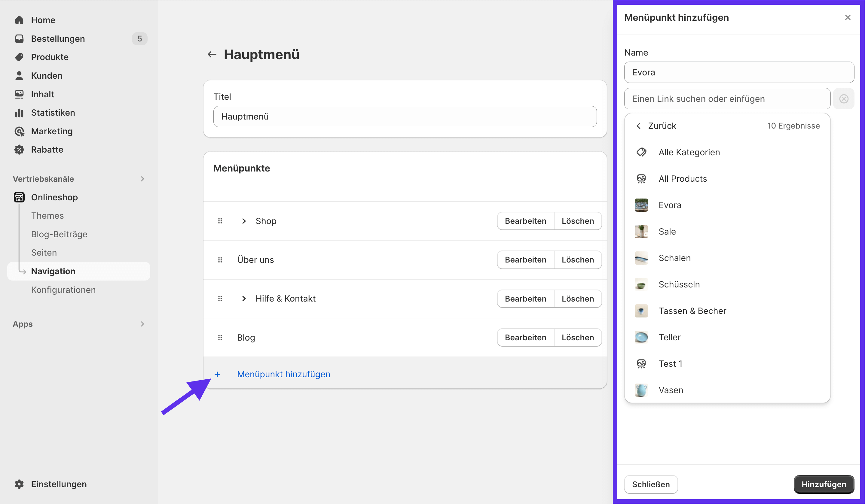The height and width of the screenshot is (504, 865).
Task: Select Navigation in the sidebar
Action: coord(79,271)
